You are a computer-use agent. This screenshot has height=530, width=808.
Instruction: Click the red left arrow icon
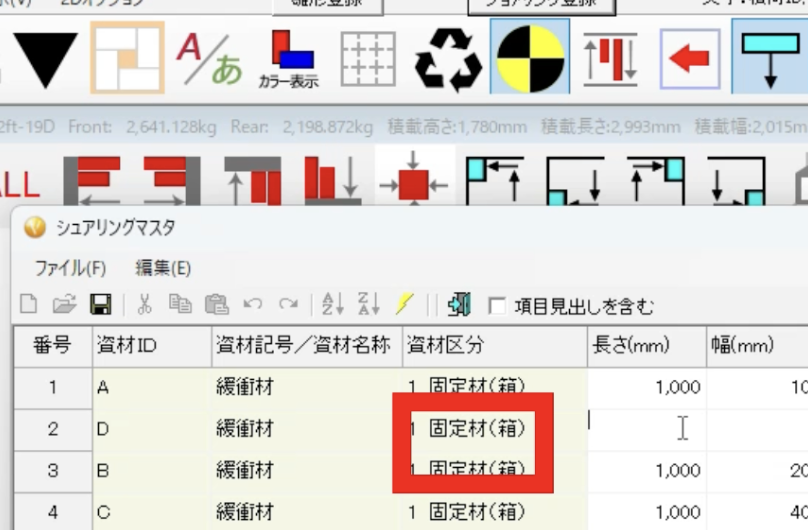click(x=689, y=58)
